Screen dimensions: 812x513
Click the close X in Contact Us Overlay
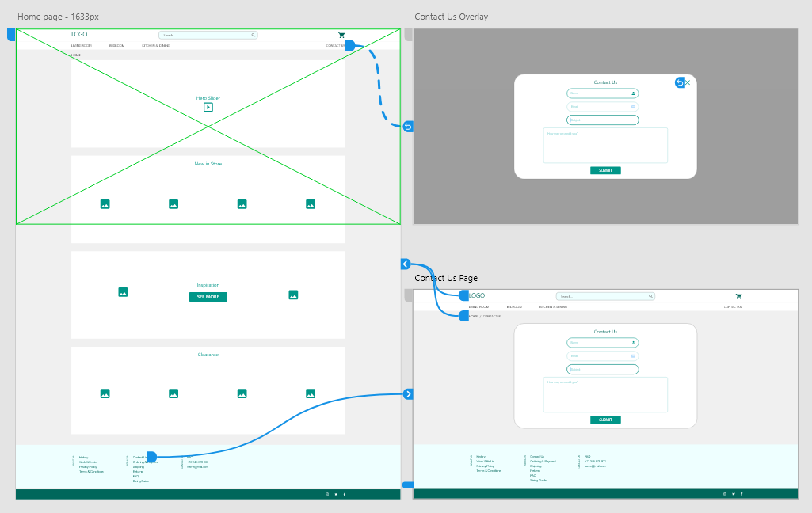688,82
